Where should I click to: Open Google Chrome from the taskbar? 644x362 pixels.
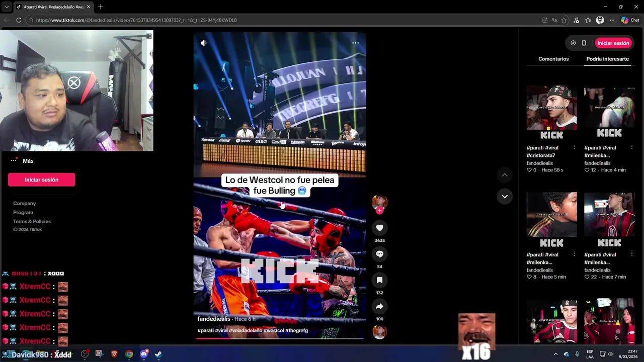click(129, 354)
